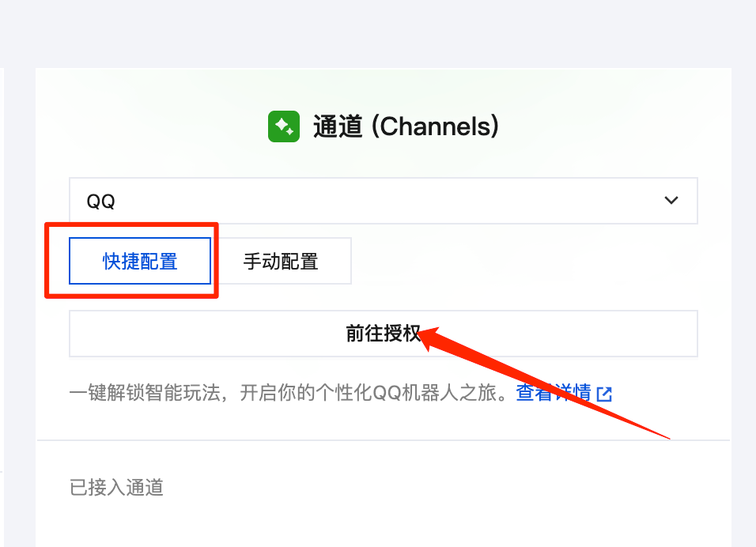Screen dimensions: 756x547
Task: Open the QQ bot details page link
Action: [x=555, y=393]
